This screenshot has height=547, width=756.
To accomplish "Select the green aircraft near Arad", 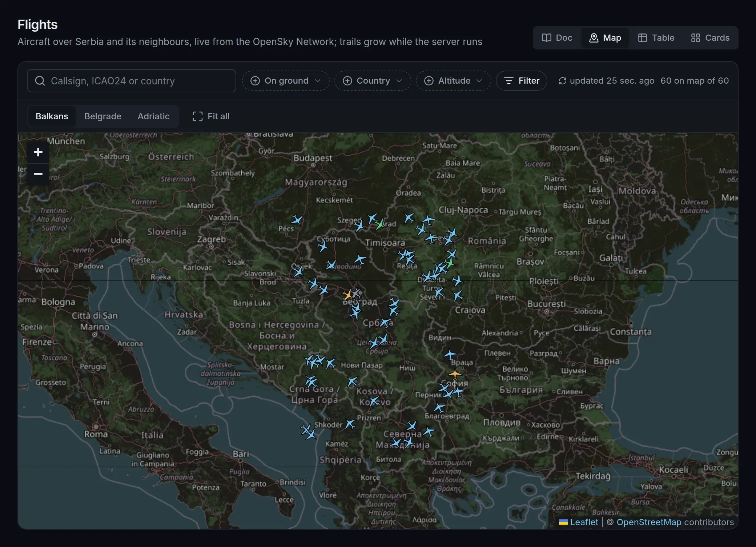I will pos(380,224).
